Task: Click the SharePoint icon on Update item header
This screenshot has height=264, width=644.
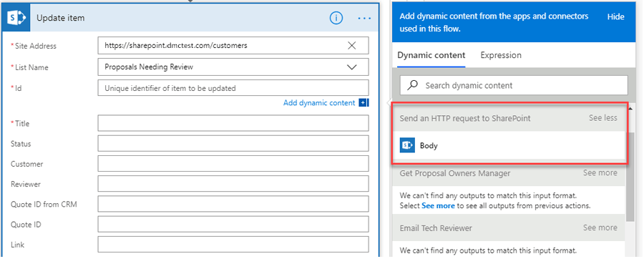Action: pos(16,18)
